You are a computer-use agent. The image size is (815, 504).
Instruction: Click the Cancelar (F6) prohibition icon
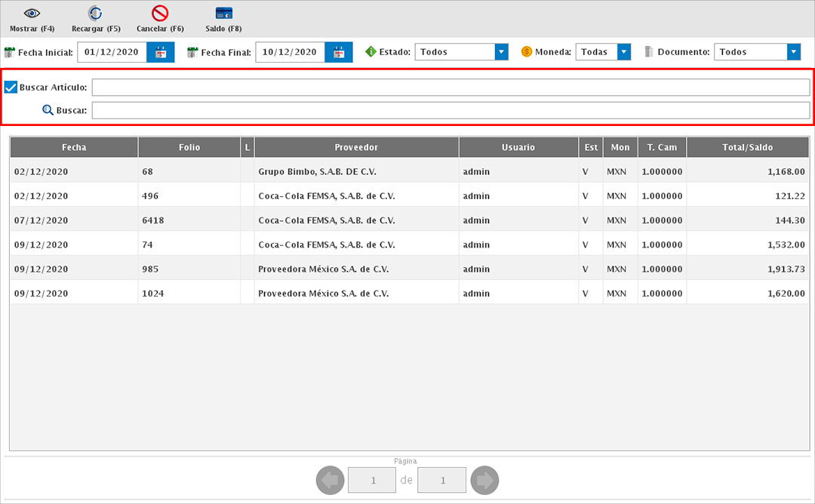coord(160,14)
